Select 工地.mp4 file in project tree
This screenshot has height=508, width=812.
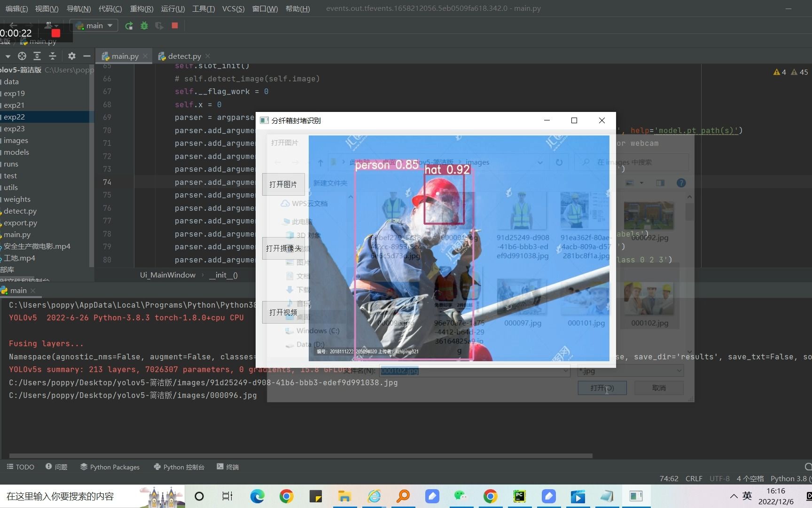[19, 258]
